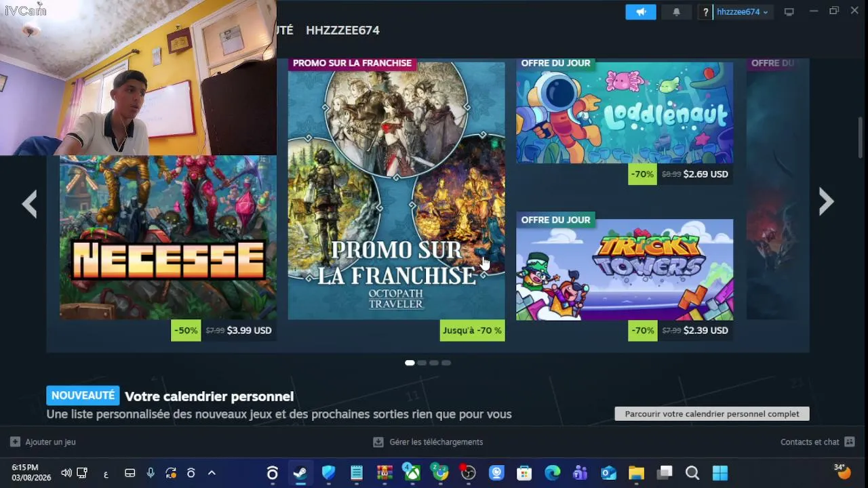Image resolution: width=868 pixels, height=488 pixels.
Task: Expand the hhzzzee674 account dropdown
Action: pyautogui.click(x=743, y=12)
